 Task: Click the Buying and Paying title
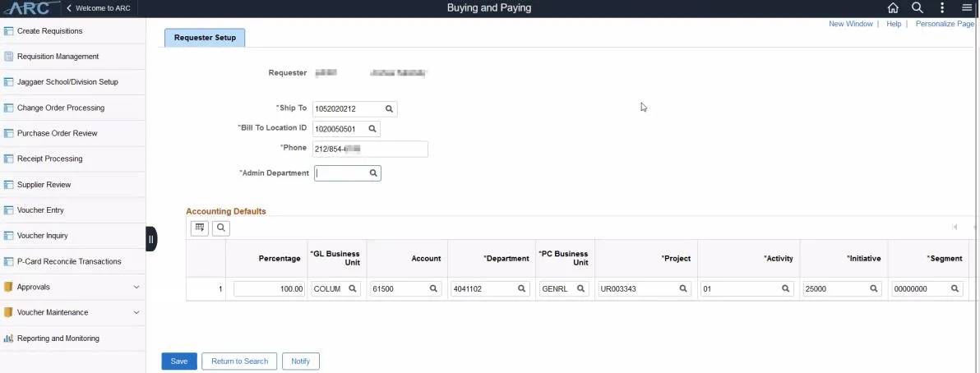coord(489,8)
